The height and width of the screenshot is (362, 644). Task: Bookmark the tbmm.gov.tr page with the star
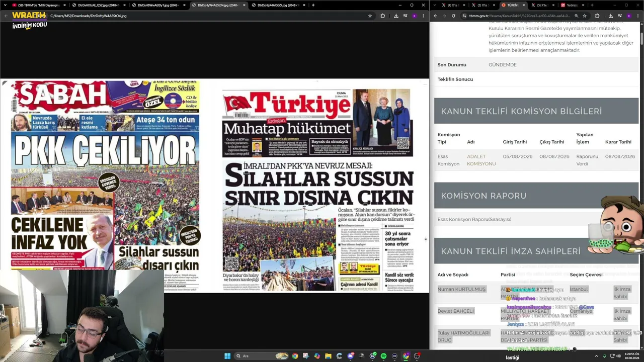585,16
